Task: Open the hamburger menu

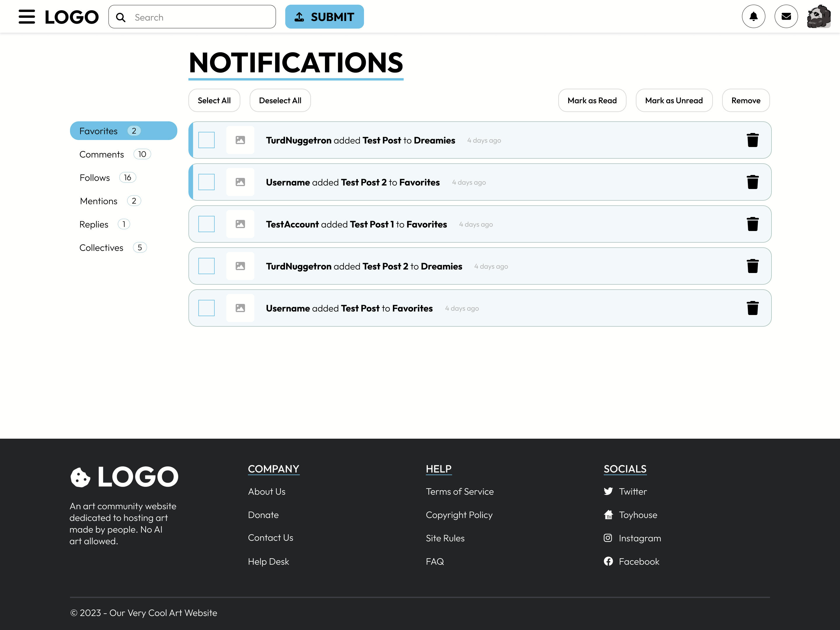Action: click(x=27, y=17)
